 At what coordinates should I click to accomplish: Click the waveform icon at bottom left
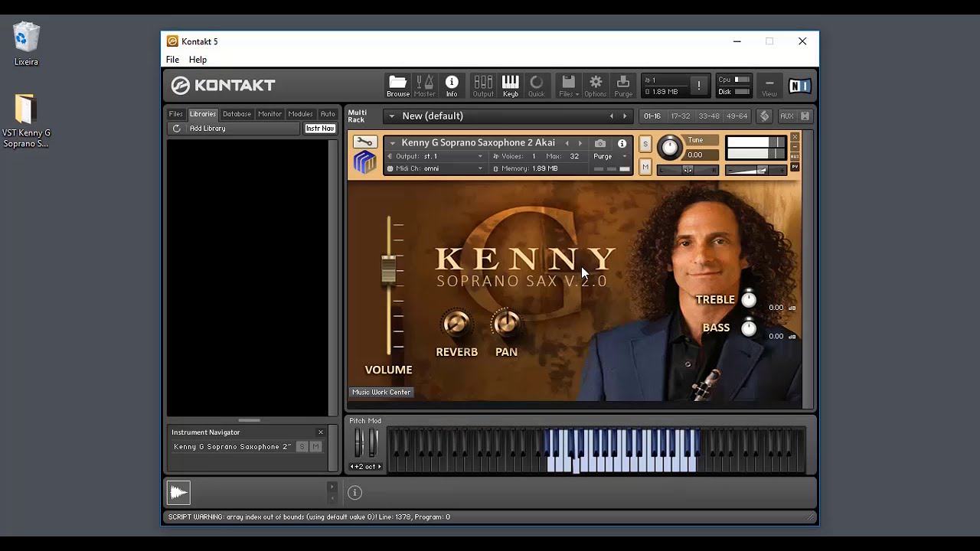coord(179,493)
